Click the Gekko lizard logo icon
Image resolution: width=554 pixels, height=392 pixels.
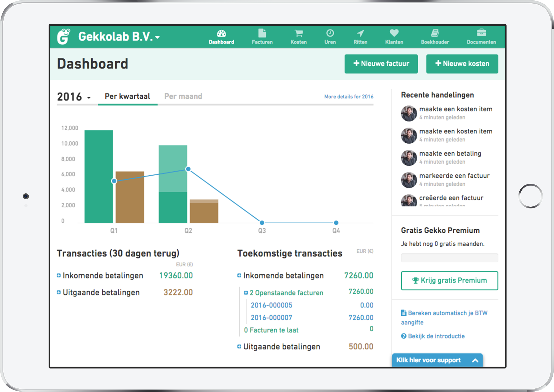pos(63,36)
